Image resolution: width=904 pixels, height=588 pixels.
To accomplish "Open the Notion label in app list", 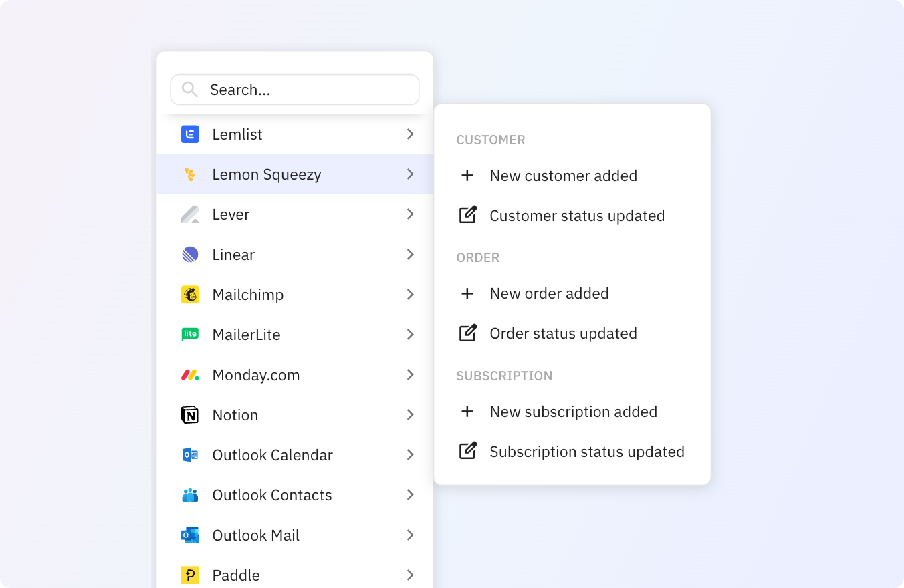I will (x=235, y=415).
